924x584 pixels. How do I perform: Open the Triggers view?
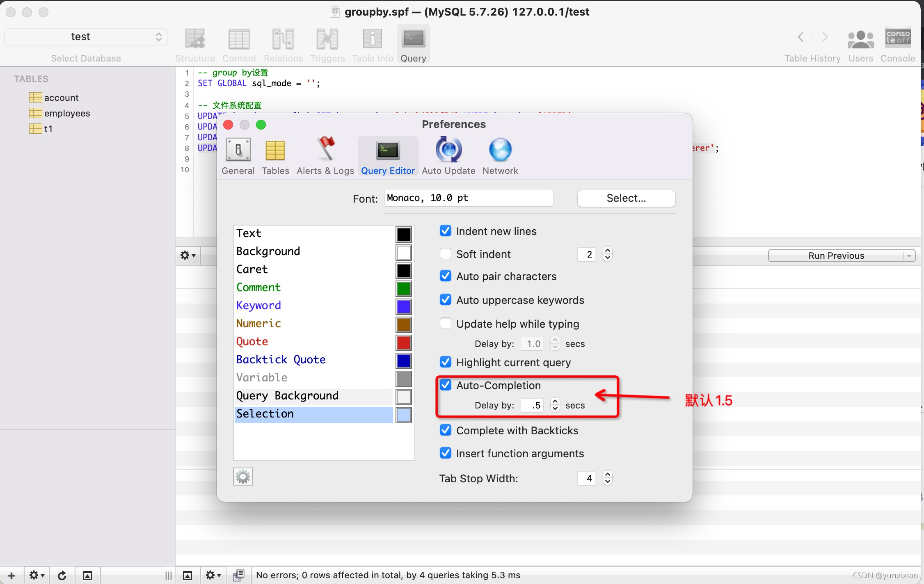click(x=327, y=43)
